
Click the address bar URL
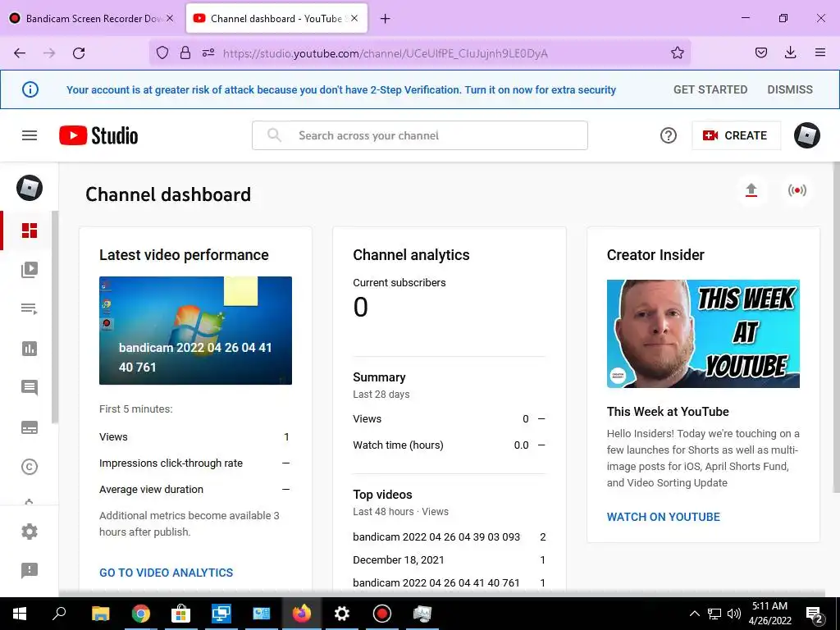point(386,53)
